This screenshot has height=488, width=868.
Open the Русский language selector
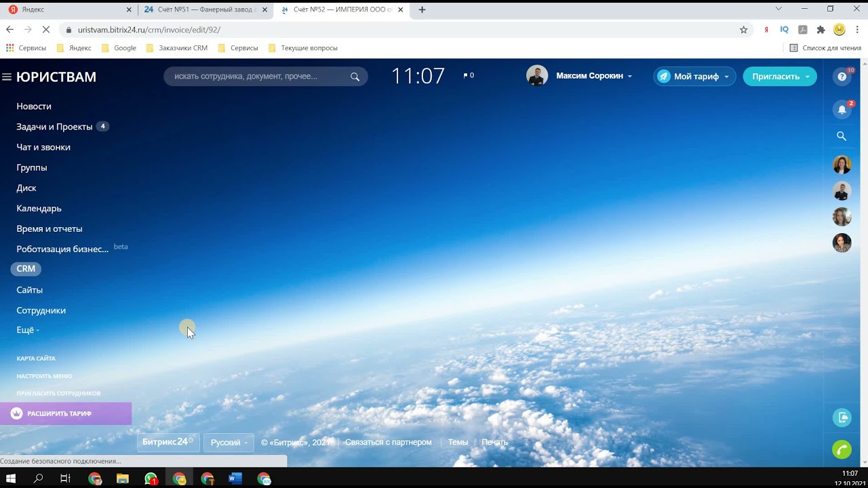(229, 443)
